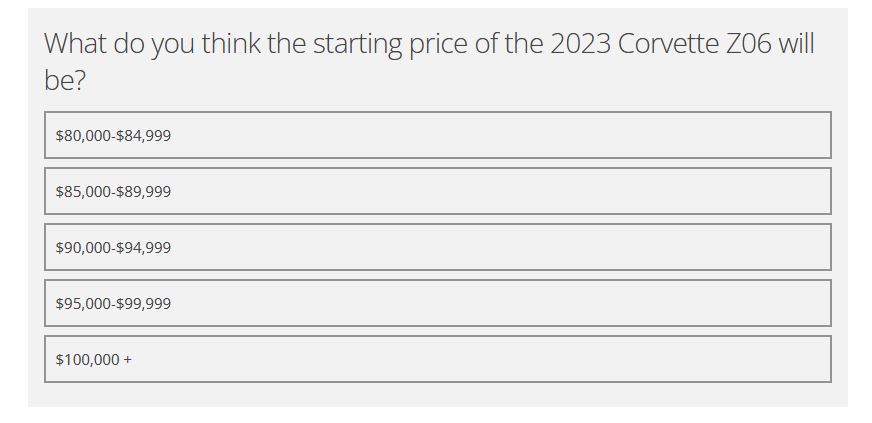The width and height of the screenshot is (872, 423).
Task: Click the '$100,000 +' label text
Action: tap(93, 360)
